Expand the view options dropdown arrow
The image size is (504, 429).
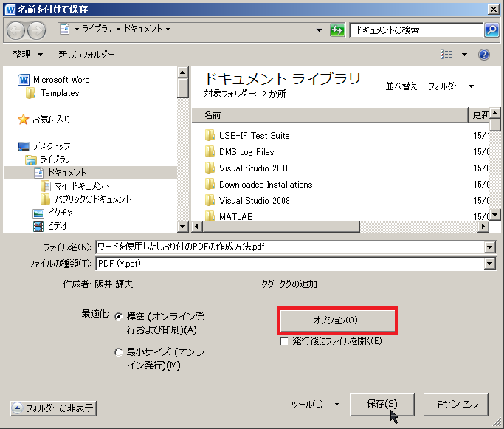pos(464,55)
